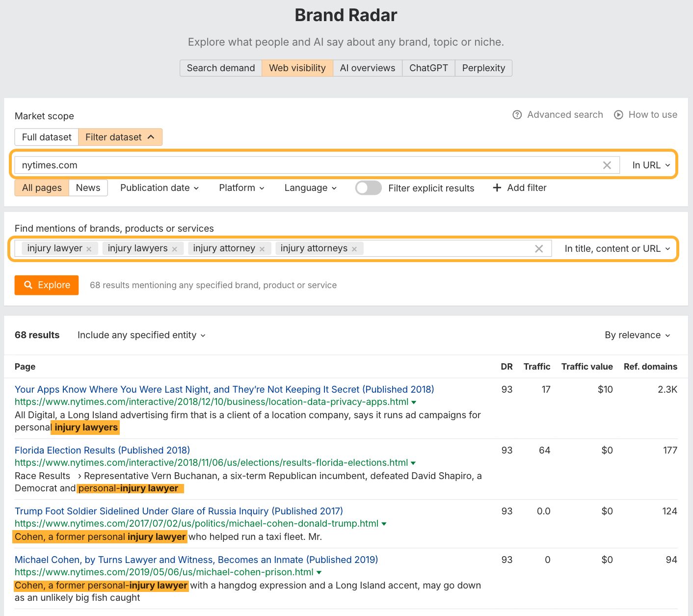Switch to the AI overviews tab

coord(367,68)
